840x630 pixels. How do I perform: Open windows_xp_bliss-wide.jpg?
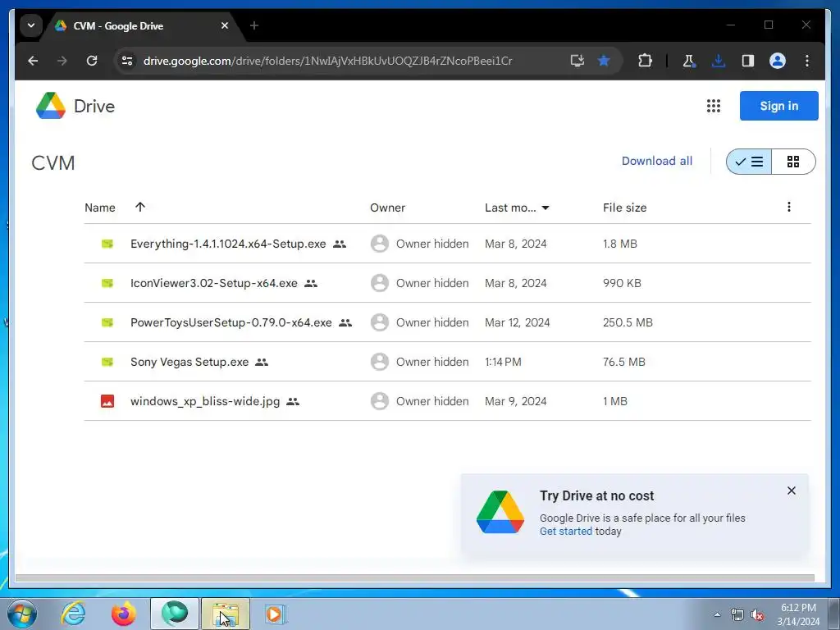pos(205,401)
